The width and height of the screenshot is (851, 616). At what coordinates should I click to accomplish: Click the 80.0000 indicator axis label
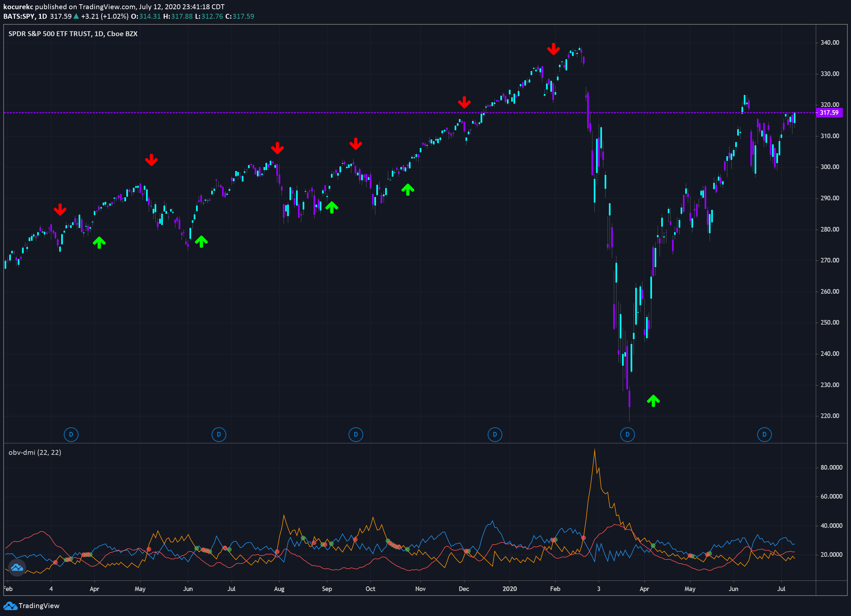(x=831, y=467)
